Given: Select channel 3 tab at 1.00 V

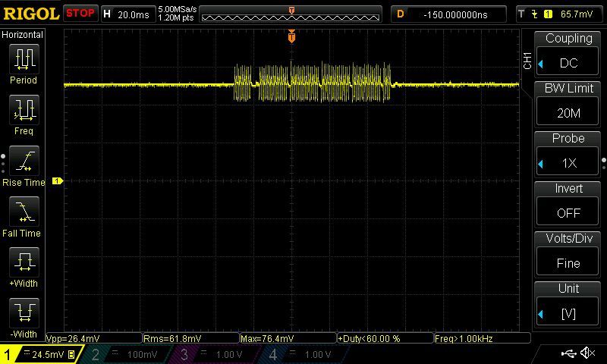Looking at the screenshot, I should [x=214, y=354].
